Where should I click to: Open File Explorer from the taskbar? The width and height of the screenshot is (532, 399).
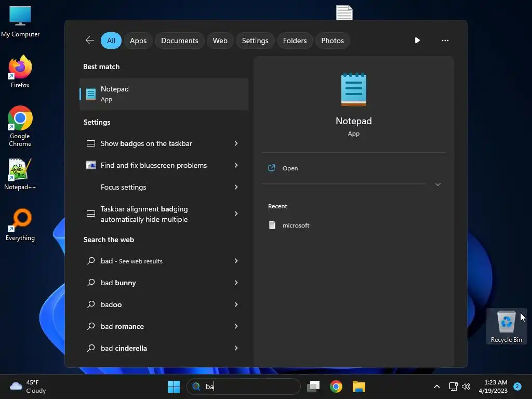[x=358, y=387]
